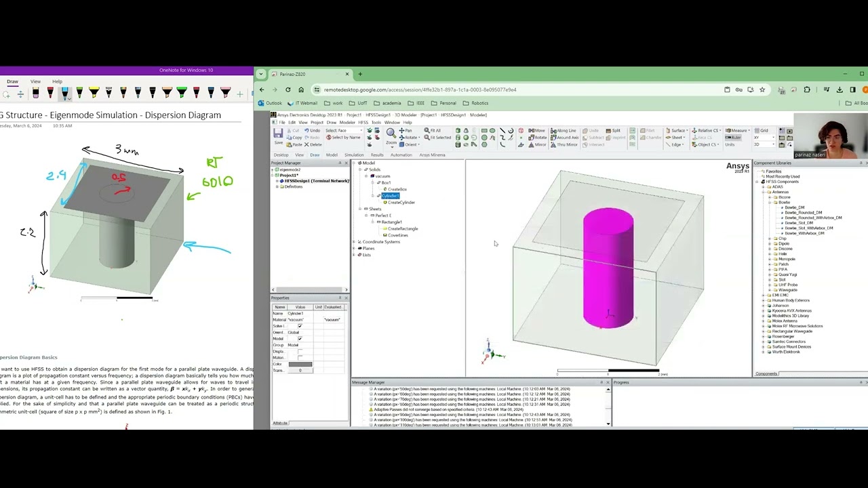Open the XY grid plane dropdown
Screen dimensions: 868x488
tap(764, 138)
